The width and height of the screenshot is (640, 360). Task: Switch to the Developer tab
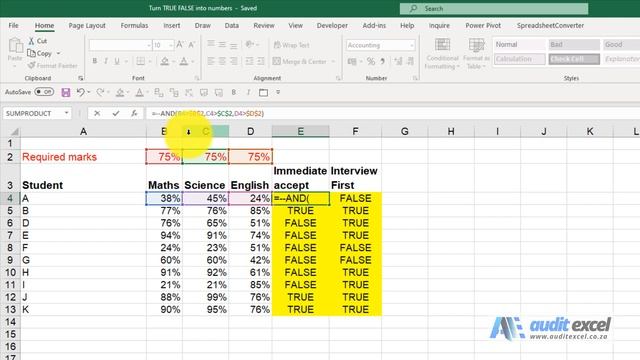[332, 25]
